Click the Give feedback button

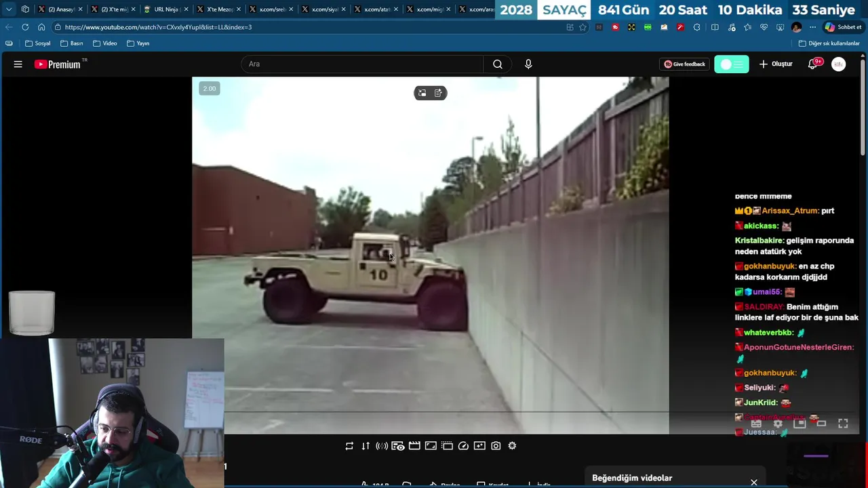[x=684, y=64]
